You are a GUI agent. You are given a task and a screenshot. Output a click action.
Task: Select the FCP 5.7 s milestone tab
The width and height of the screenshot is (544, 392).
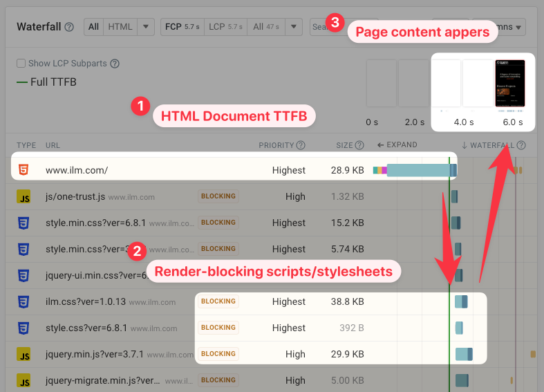[182, 27]
